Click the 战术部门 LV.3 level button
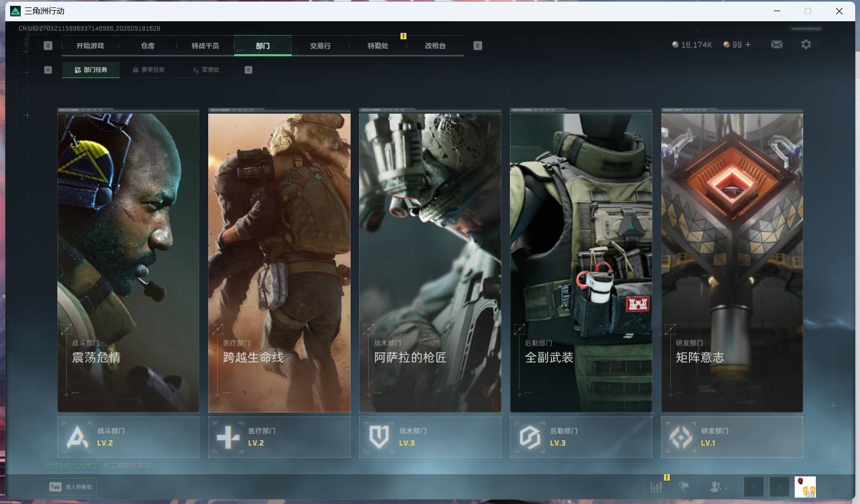 430,437
